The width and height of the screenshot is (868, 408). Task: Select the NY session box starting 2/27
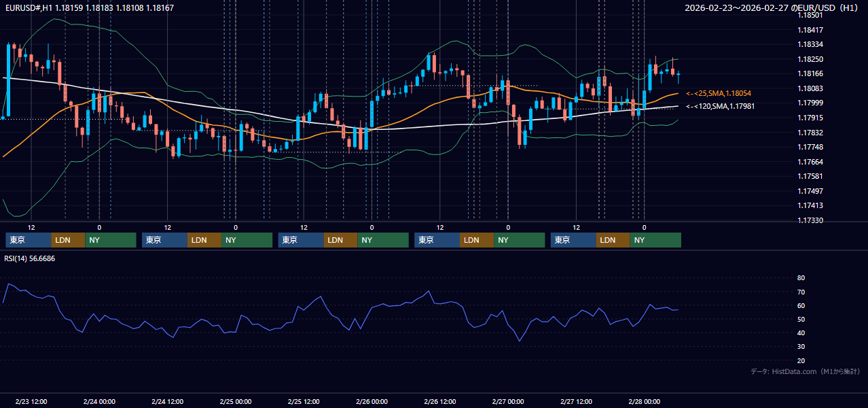[655, 240]
